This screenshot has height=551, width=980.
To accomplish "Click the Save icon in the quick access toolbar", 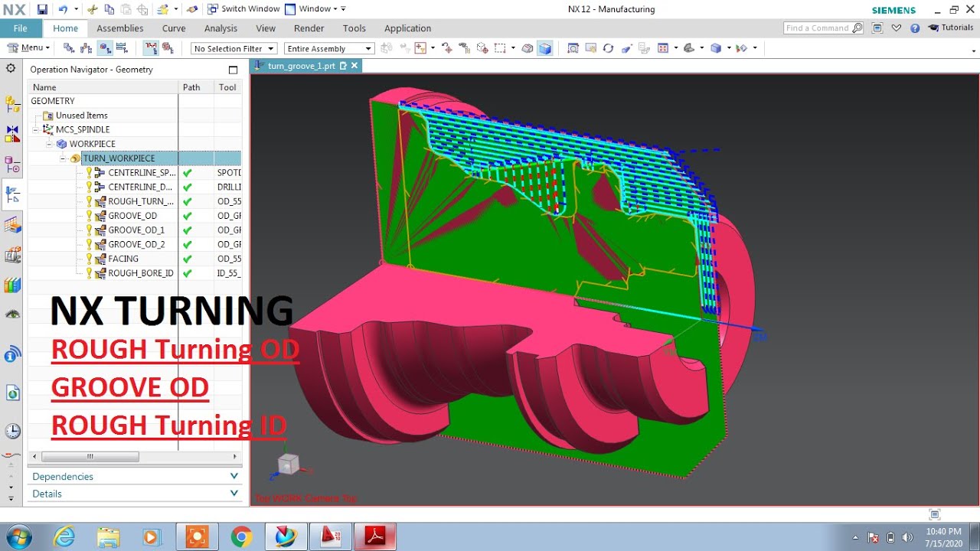I will point(42,9).
